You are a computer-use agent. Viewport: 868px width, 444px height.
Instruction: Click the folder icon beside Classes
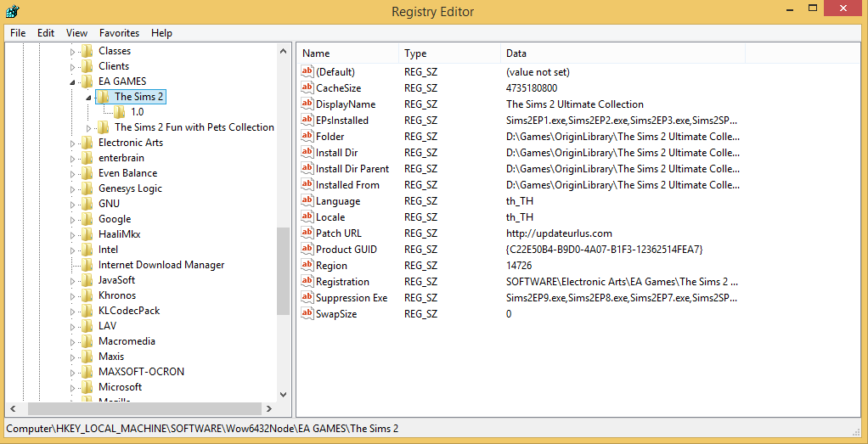click(x=87, y=51)
